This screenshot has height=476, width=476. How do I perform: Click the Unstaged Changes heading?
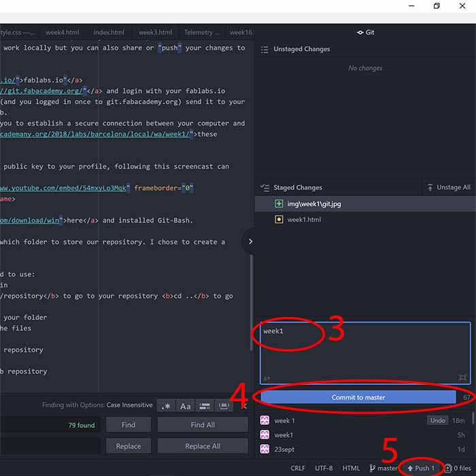[x=302, y=49]
